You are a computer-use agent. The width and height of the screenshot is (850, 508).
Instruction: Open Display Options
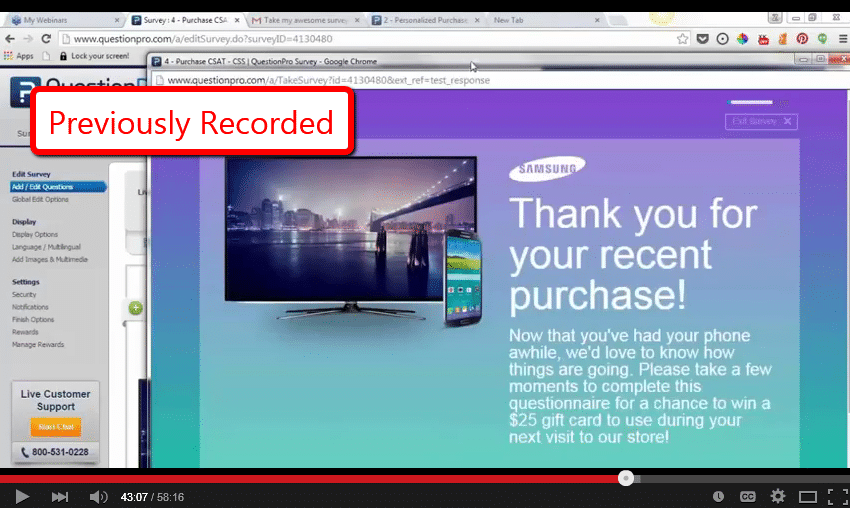click(35, 235)
